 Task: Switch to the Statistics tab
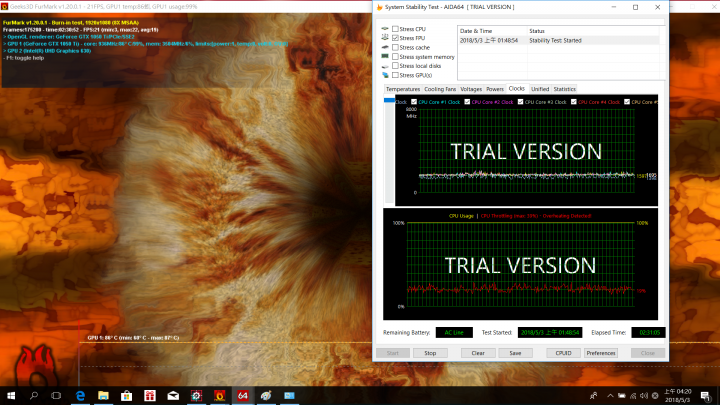[564, 89]
